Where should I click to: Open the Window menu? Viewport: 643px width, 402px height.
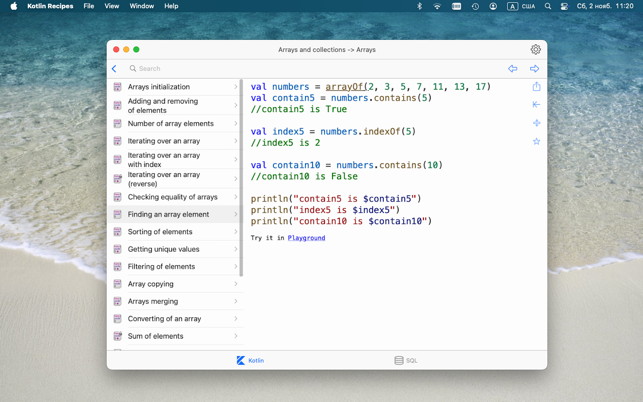[x=141, y=6]
